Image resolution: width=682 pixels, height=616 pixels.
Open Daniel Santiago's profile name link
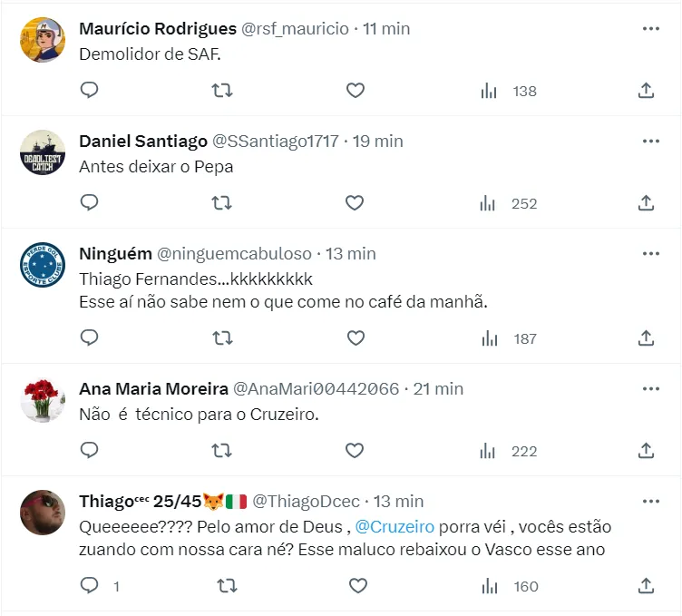point(142,142)
